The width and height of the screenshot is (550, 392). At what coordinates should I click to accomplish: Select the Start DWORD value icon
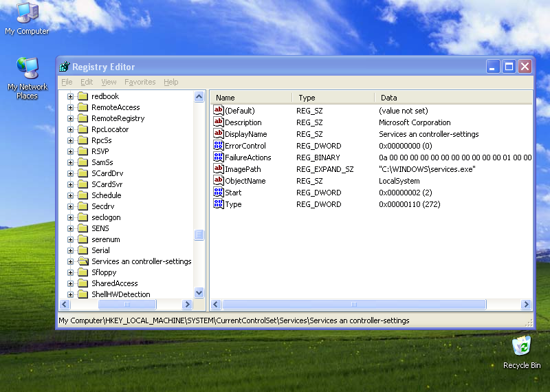pyautogui.click(x=218, y=193)
